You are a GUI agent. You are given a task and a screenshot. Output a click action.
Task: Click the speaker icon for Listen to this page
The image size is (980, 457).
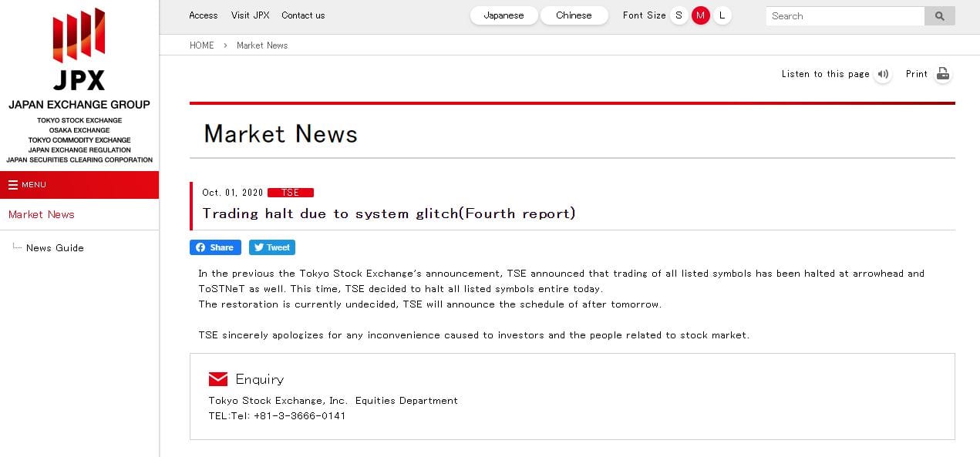[883, 75]
